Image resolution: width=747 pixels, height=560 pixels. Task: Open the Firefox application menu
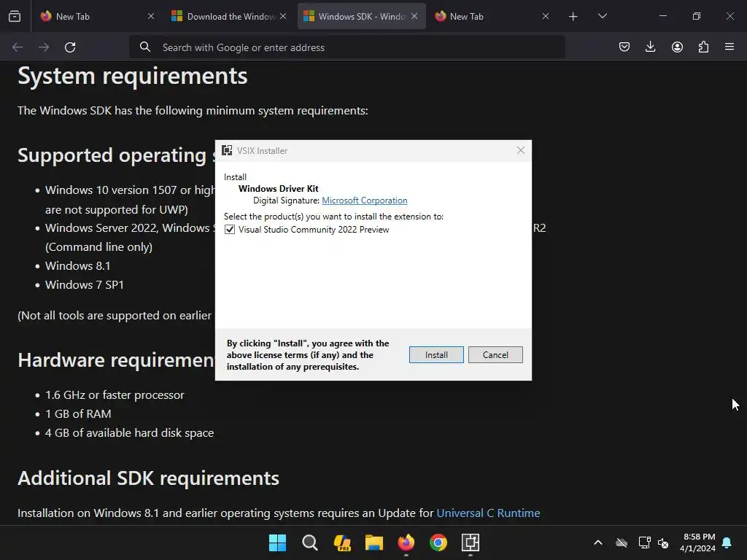(x=729, y=47)
